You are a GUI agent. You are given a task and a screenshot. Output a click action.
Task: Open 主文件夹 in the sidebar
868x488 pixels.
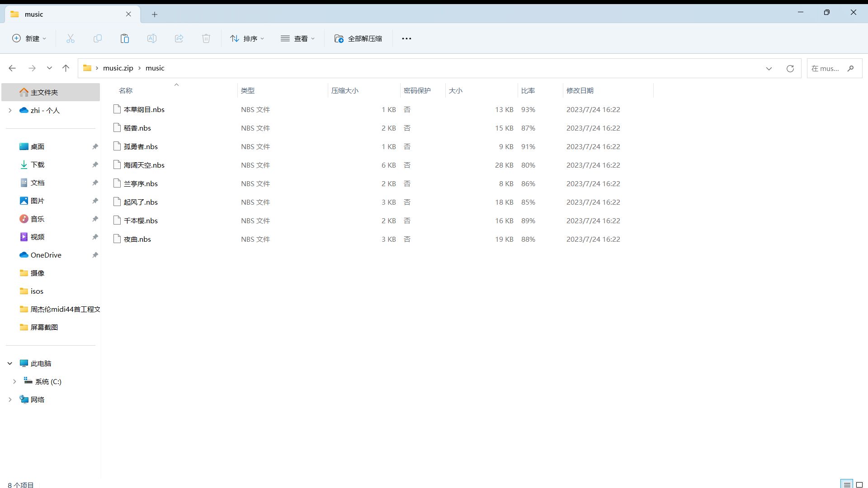[51, 92]
